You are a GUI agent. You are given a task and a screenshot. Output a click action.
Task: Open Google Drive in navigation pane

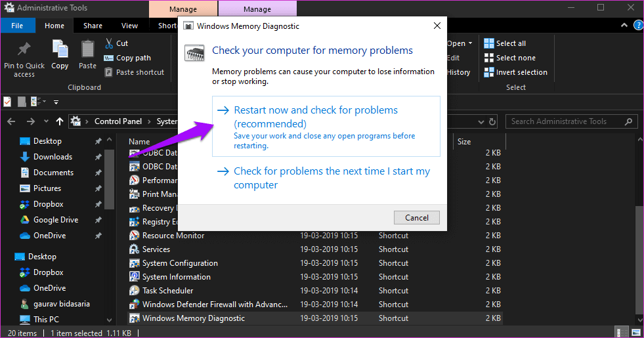(55, 220)
